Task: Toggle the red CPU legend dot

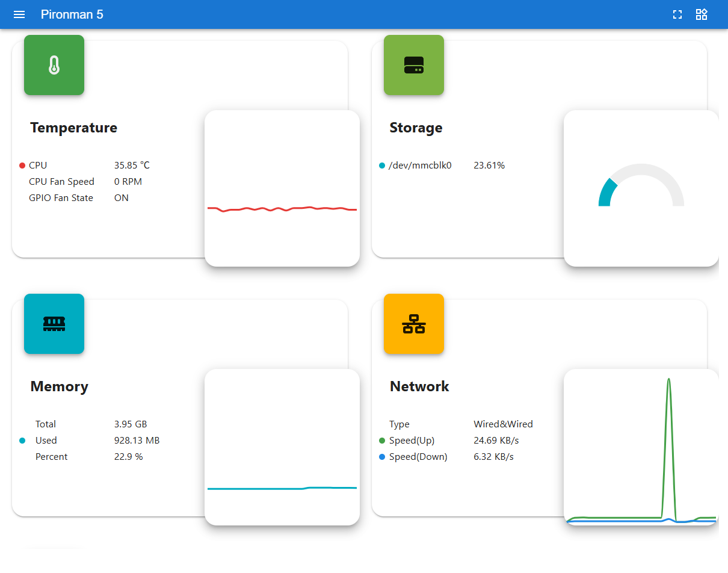Action: click(x=22, y=166)
